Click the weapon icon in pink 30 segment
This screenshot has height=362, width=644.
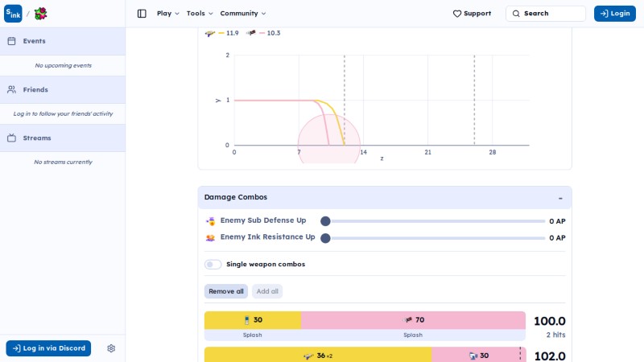(473, 356)
